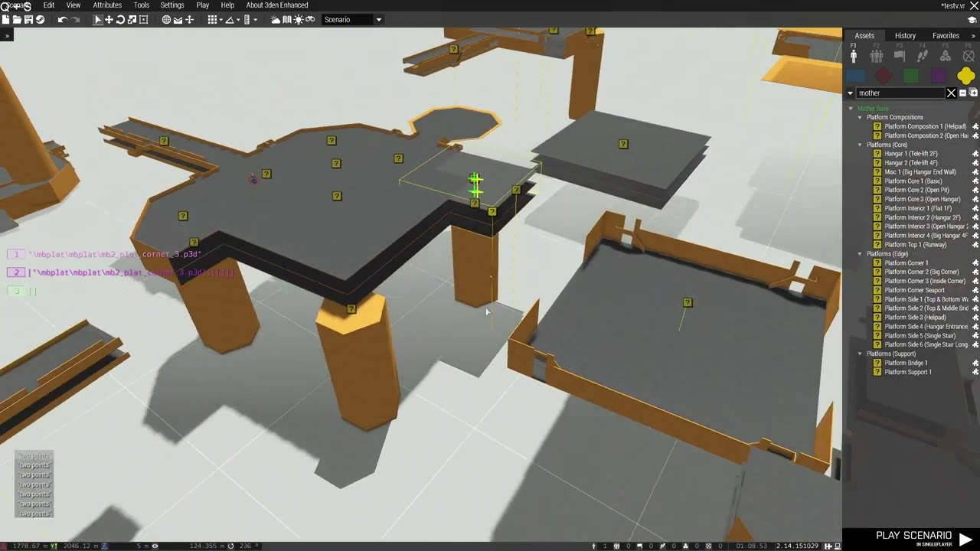Toggle vertical mode icon in toolbar
This screenshot has width=980, height=551.
coord(189,20)
